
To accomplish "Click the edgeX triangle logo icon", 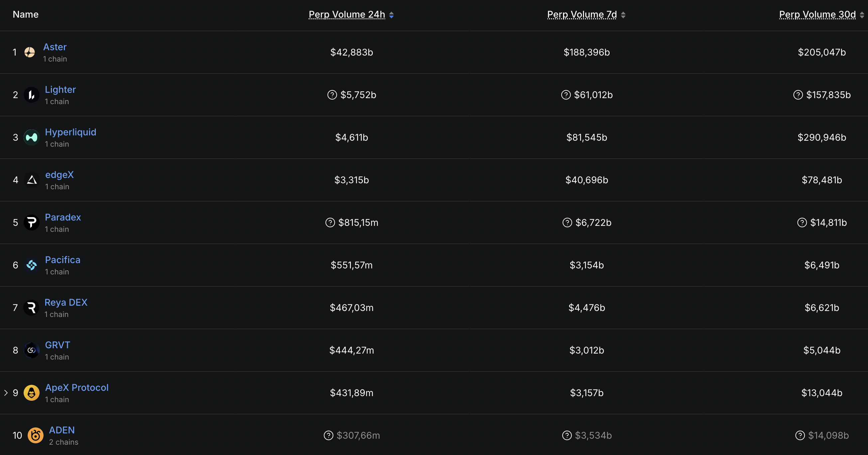I will pos(32,180).
